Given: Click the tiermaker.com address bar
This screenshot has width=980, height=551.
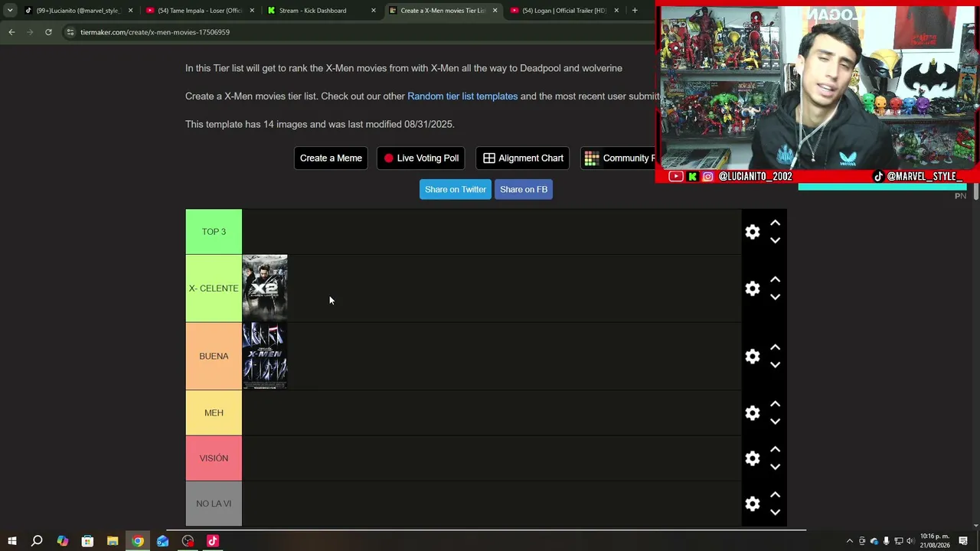Looking at the screenshot, I should coord(360,32).
